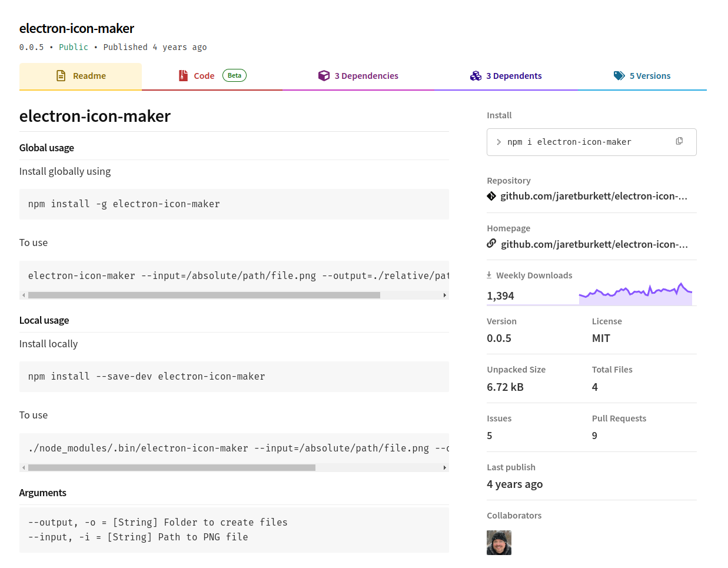Open the 5 Versions tab
The image size is (728, 568).
pos(650,75)
